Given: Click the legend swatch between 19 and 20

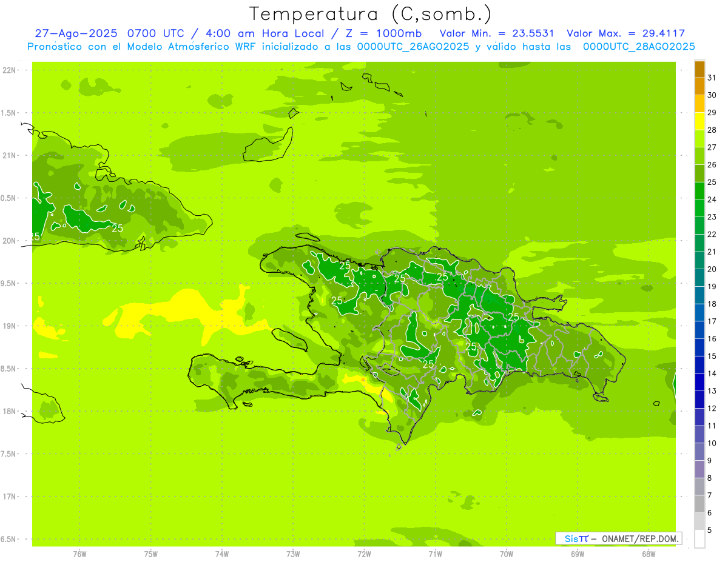Looking at the screenshot, I should click(699, 278).
